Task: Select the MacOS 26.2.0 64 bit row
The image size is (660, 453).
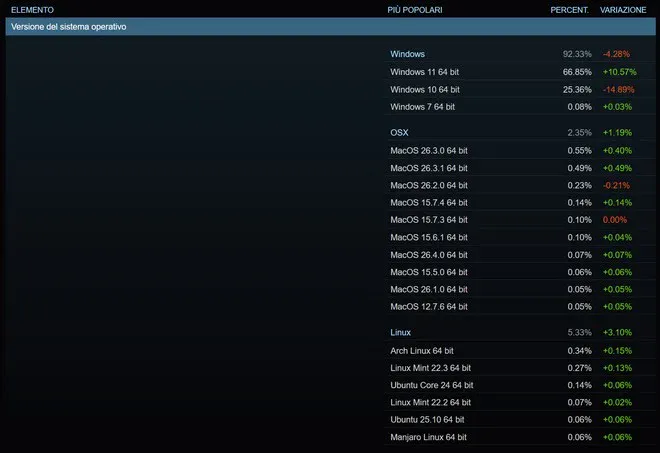Action: (519, 185)
